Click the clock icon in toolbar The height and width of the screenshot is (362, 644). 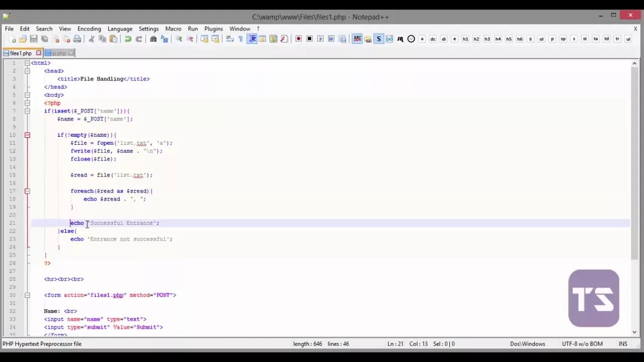411,39
